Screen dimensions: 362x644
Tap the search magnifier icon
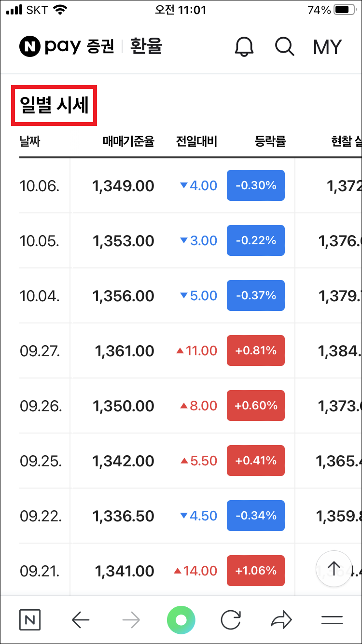point(284,47)
